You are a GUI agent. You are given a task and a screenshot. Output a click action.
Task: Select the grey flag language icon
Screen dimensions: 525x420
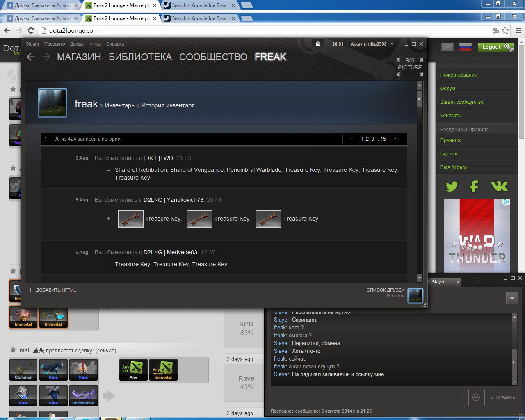click(447, 47)
